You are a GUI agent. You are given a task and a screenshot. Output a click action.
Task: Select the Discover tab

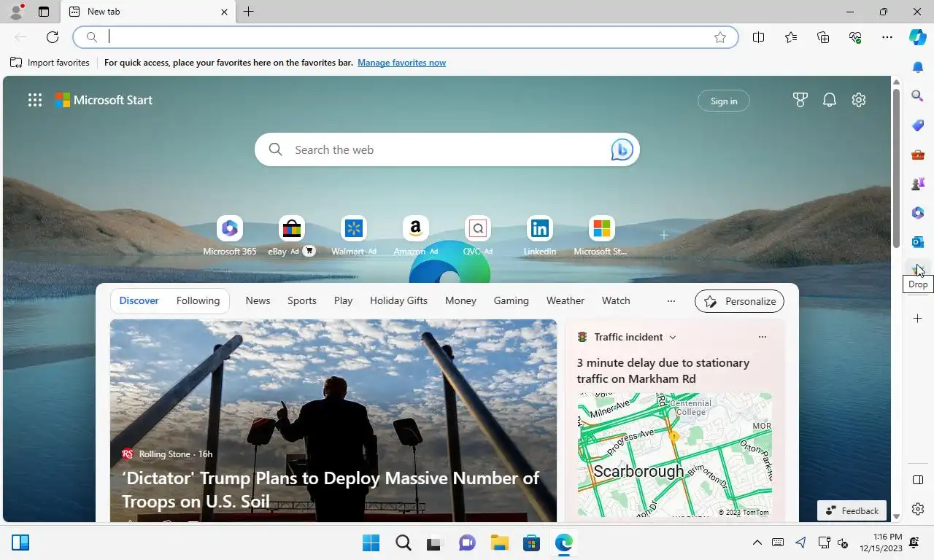(139, 300)
